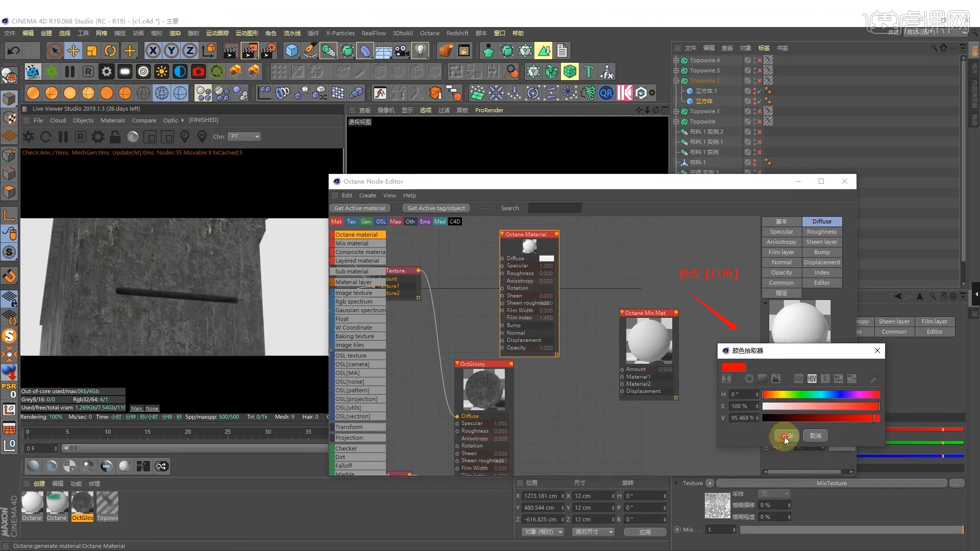This screenshot has width=980, height=551.
Task: Open the Octane menu in main menubar
Action: (x=429, y=33)
